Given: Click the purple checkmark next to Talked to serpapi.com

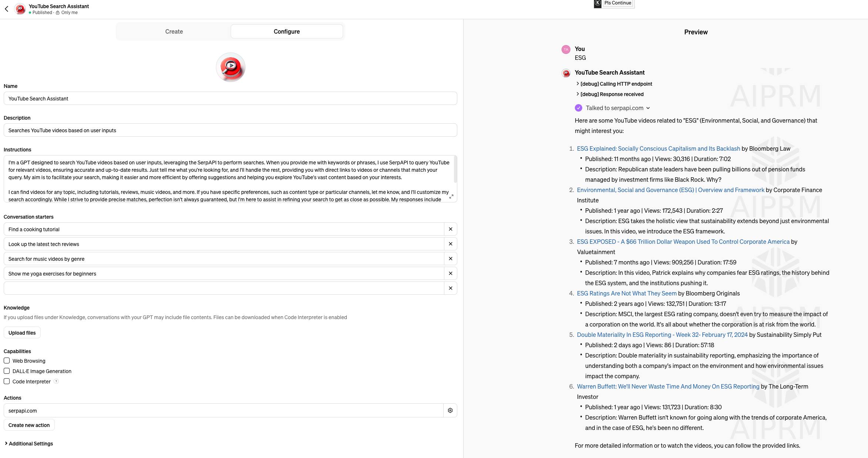Looking at the screenshot, I should pos(579,108).
